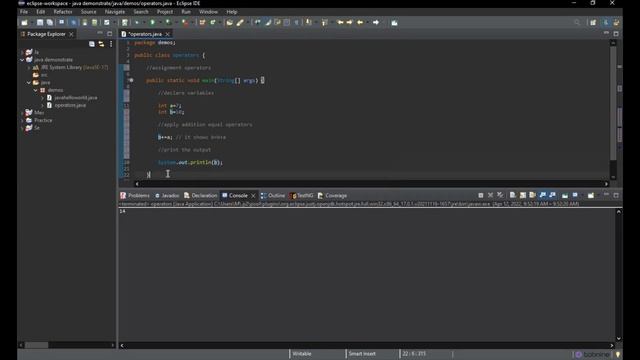Open the File menu
The height and width of the screenshot is (360, 640).
[x=24, y=12]
